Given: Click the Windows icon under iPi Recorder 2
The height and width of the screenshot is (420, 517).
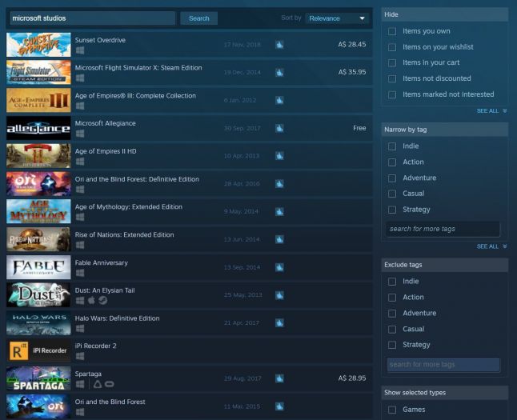Looking at the screenshot, I should (x=80, y=357).
